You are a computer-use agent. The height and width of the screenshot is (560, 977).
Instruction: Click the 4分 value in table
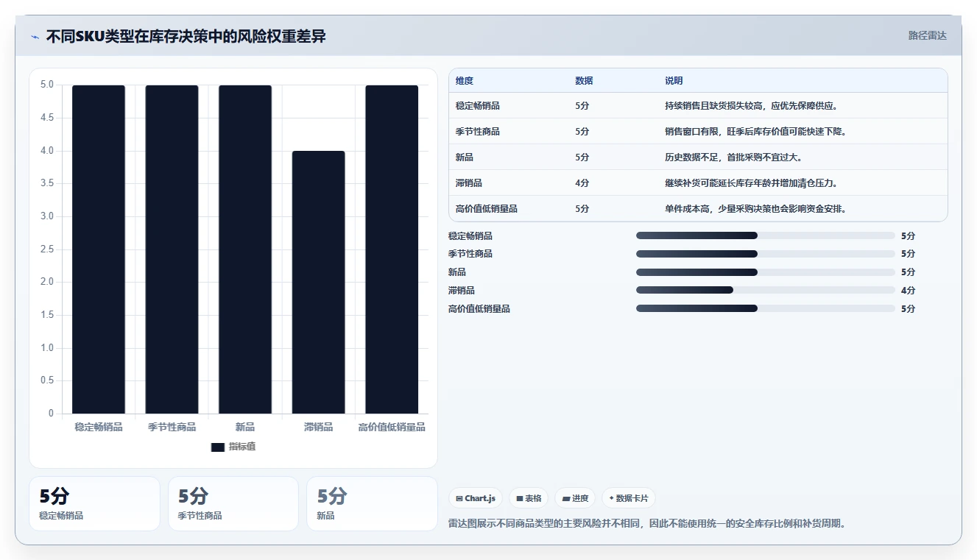(582, 183)
